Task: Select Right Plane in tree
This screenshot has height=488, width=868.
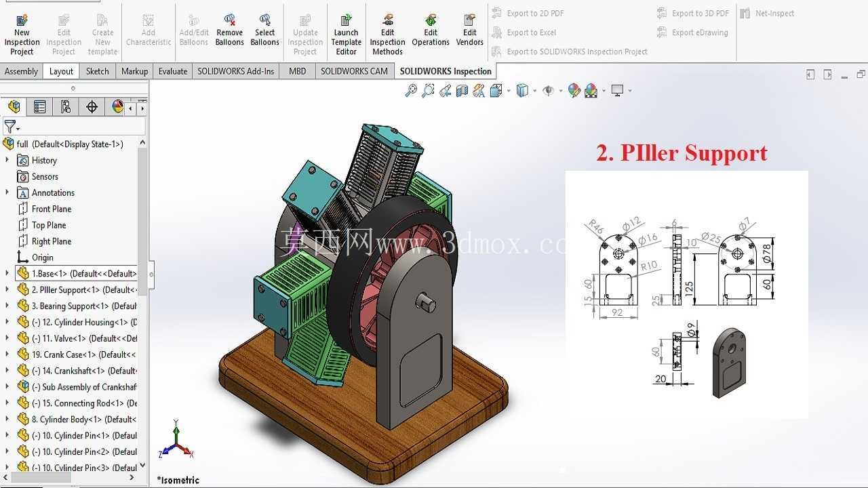Action: [x=51, y=241]
